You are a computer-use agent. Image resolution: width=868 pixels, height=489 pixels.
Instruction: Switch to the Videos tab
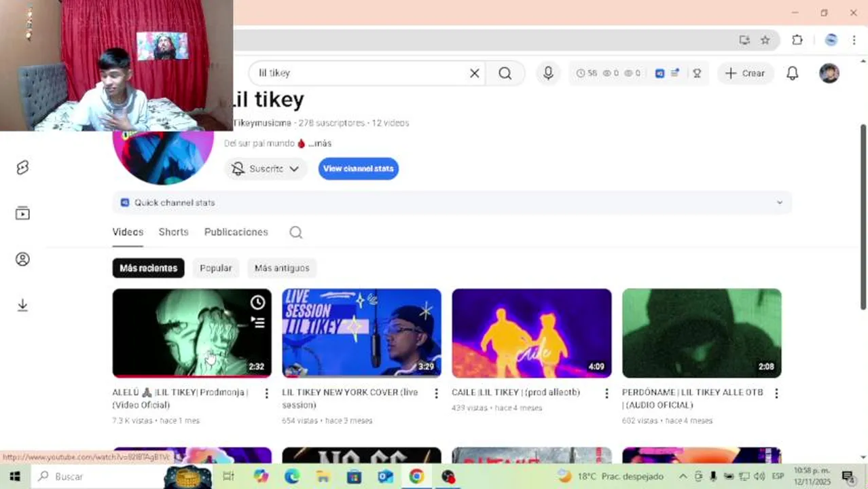tap(128, 232)
